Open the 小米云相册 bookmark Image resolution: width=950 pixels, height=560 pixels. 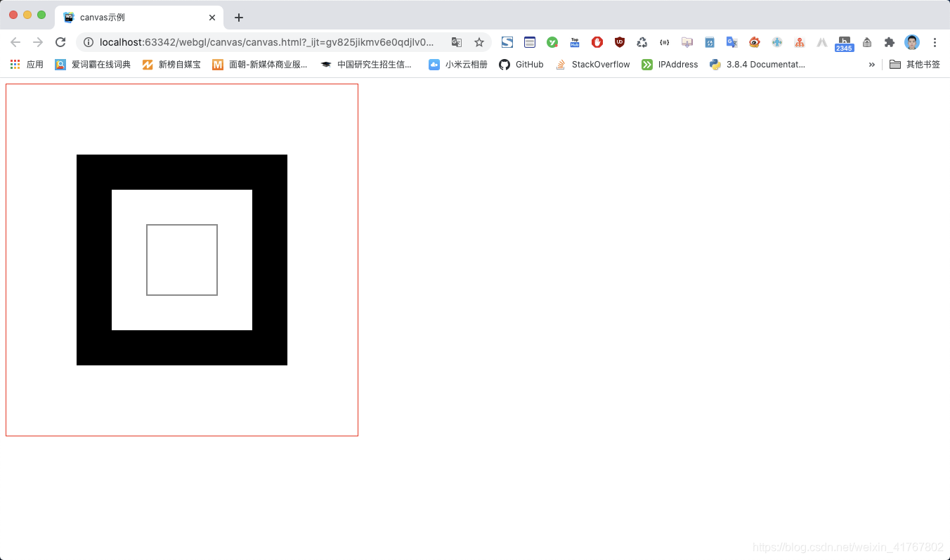coord(458,65)
